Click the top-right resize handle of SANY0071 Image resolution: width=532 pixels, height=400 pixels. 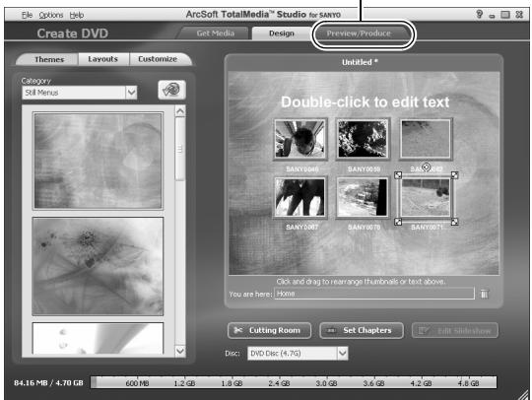[x=454, y=175]
